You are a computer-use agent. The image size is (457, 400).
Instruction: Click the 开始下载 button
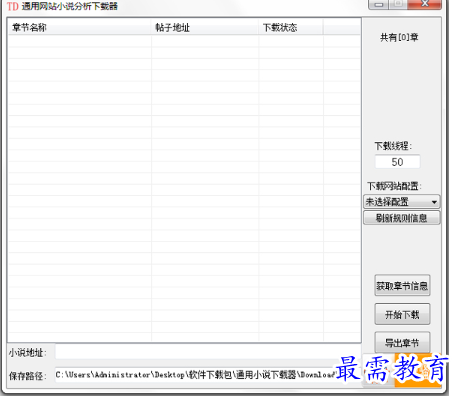[x=402, y=314]
